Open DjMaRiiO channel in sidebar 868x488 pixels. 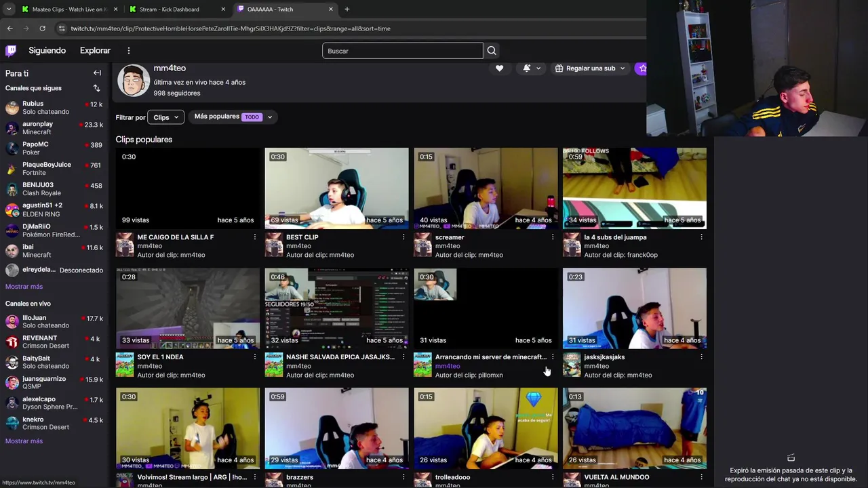coord(54,230)
